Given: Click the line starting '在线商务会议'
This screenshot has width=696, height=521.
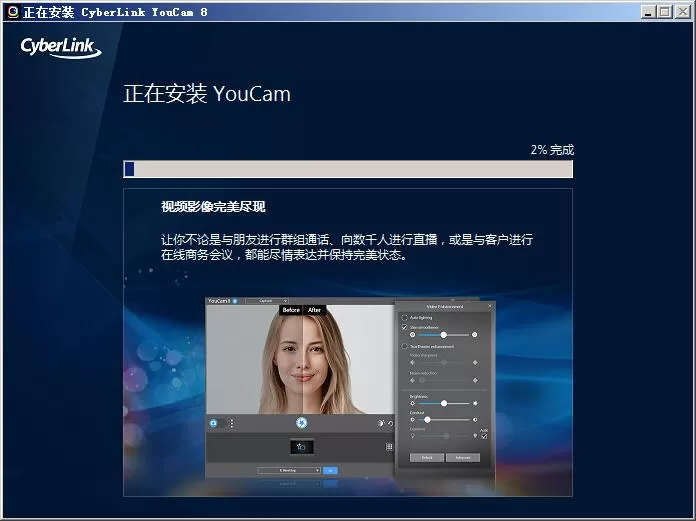Looking at the screenshot, I should point(284,255).
